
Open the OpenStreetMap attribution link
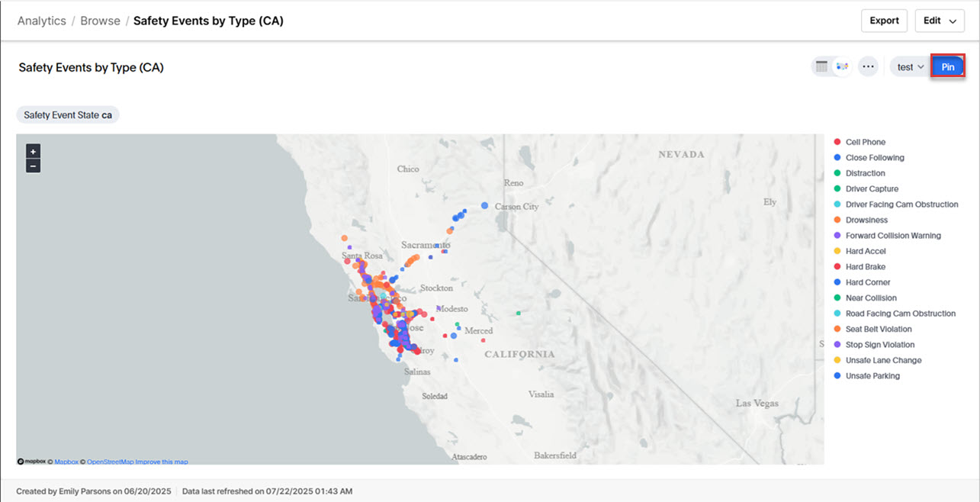point(111,462)
